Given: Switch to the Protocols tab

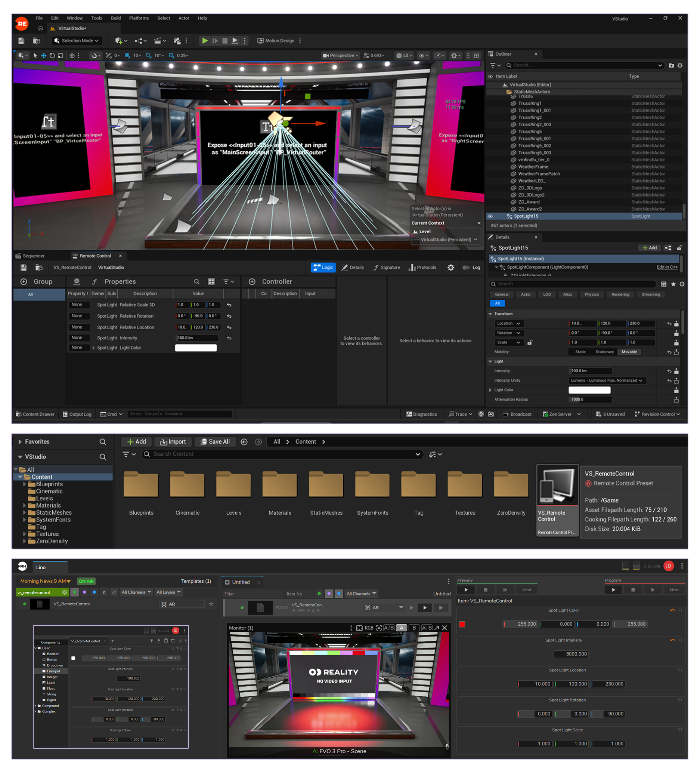Looking at the screenshot, I should point(422,267).
